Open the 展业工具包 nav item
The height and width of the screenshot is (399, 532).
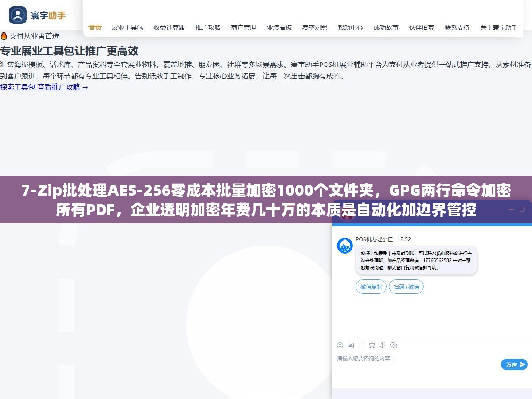pyautogui.click(x=127, y=27)
